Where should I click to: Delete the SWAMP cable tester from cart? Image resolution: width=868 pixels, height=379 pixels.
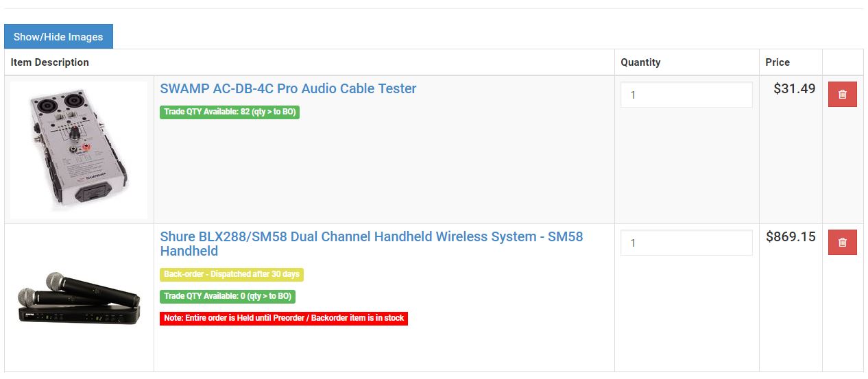[842, 95]
